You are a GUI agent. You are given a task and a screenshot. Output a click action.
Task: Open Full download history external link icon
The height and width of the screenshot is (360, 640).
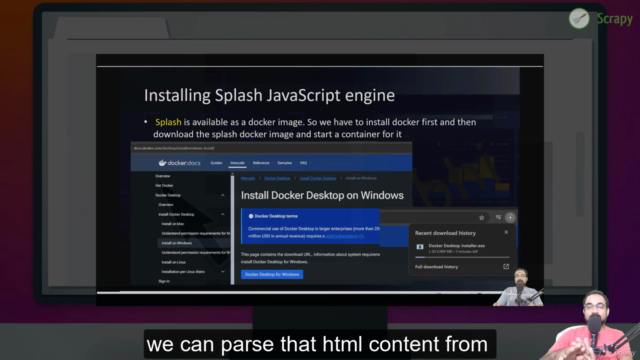click(x=506, y=267)
